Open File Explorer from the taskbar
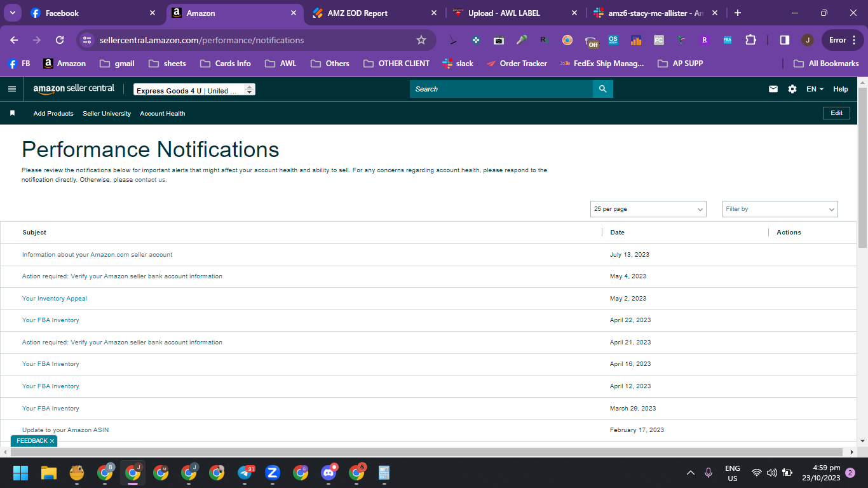 click(49, 473)
